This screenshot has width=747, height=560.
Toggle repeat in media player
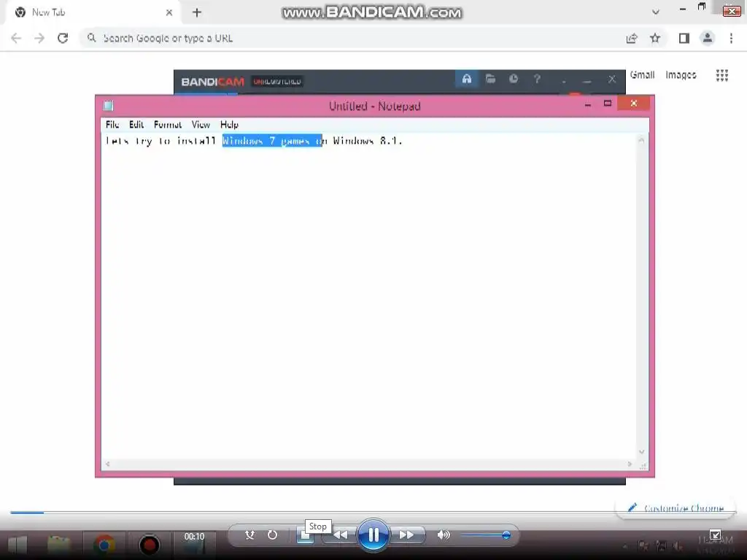pos(272,534)
